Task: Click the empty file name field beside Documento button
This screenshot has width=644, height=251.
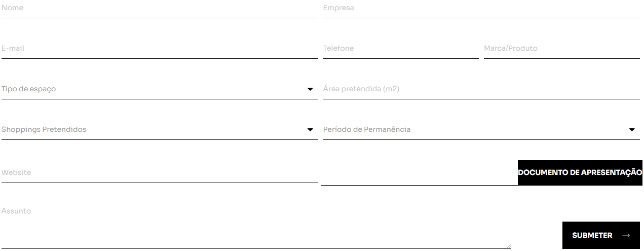Action: [419, 173]
